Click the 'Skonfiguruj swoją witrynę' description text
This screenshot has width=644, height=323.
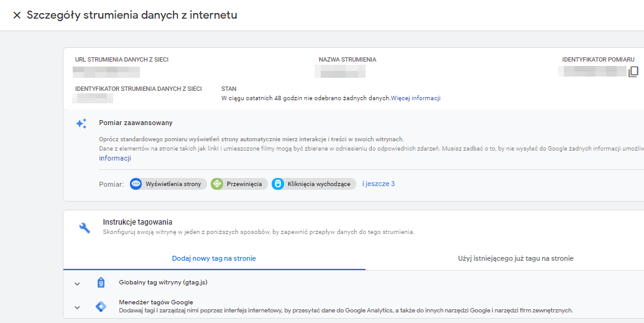point(259,232)
